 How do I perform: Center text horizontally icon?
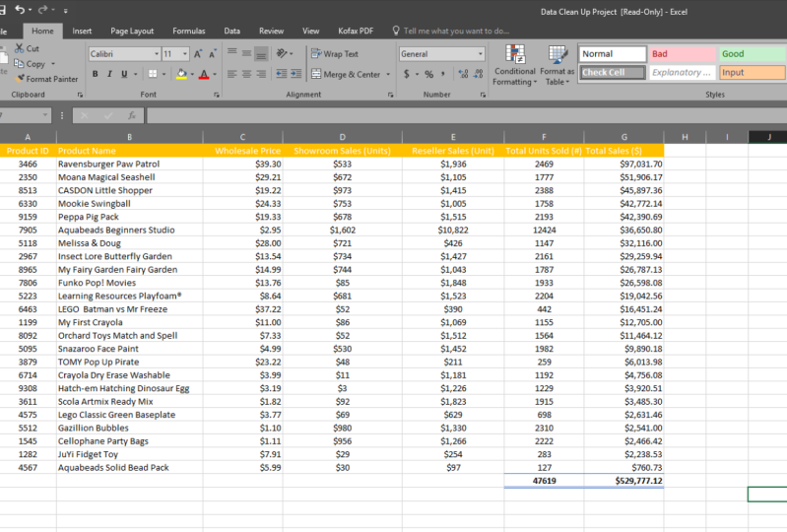coord(246,74)
